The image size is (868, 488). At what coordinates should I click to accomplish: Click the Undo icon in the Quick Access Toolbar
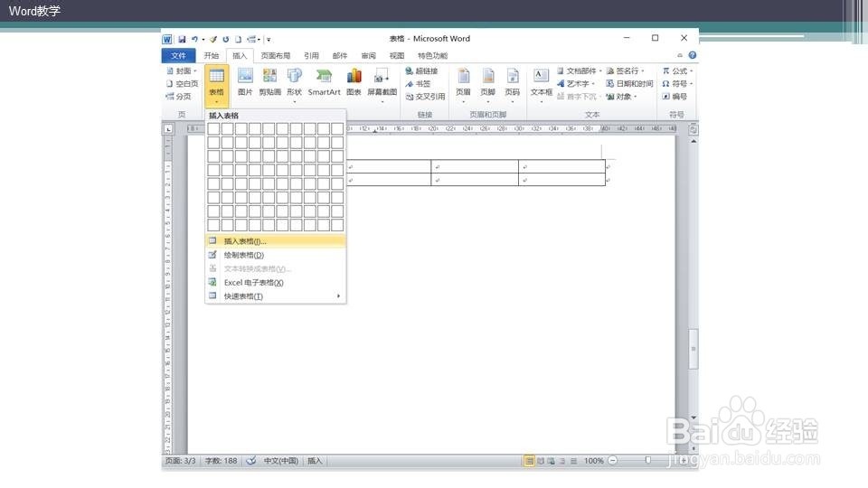[x=194, y=39]
